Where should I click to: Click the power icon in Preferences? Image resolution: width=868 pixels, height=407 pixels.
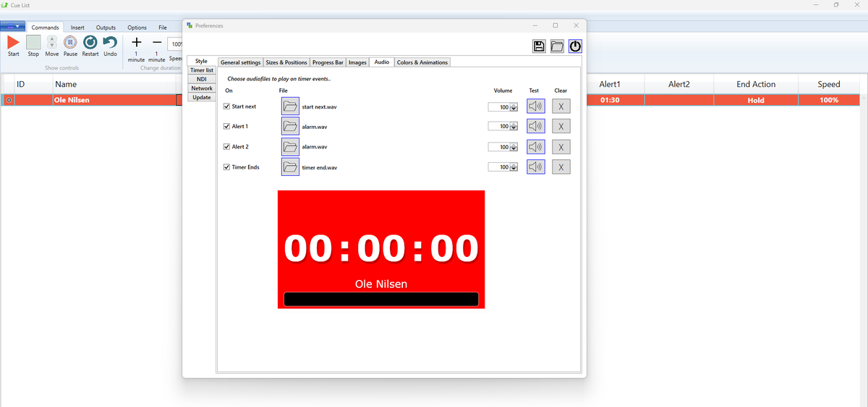tap(575, 46)
